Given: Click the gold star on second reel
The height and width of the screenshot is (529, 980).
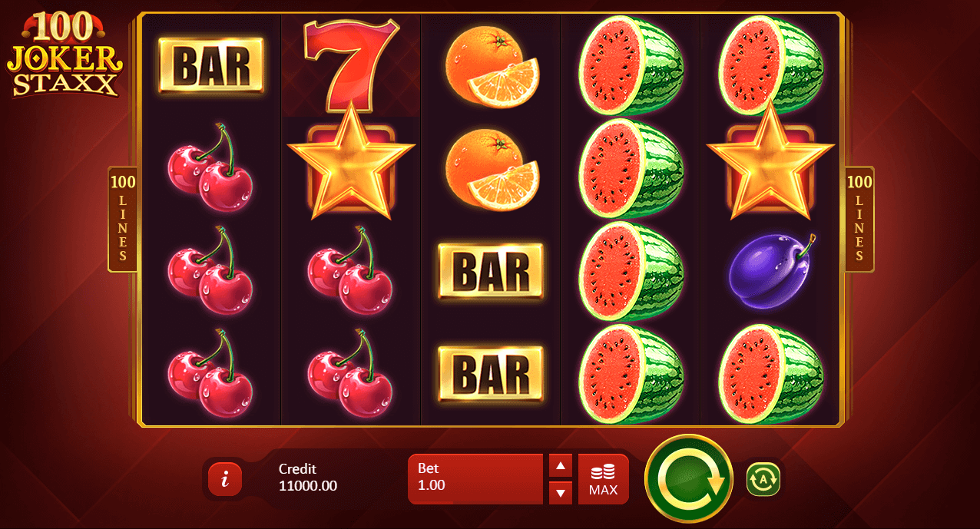Looking at the screenshot, I should pyautogui.click(x=351, y=164).
